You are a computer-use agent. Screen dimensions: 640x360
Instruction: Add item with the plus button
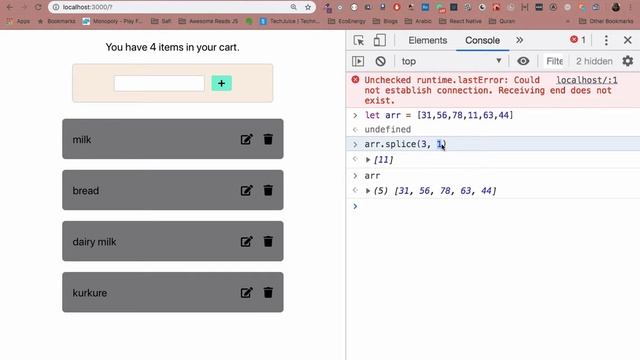tap(222, 83)
